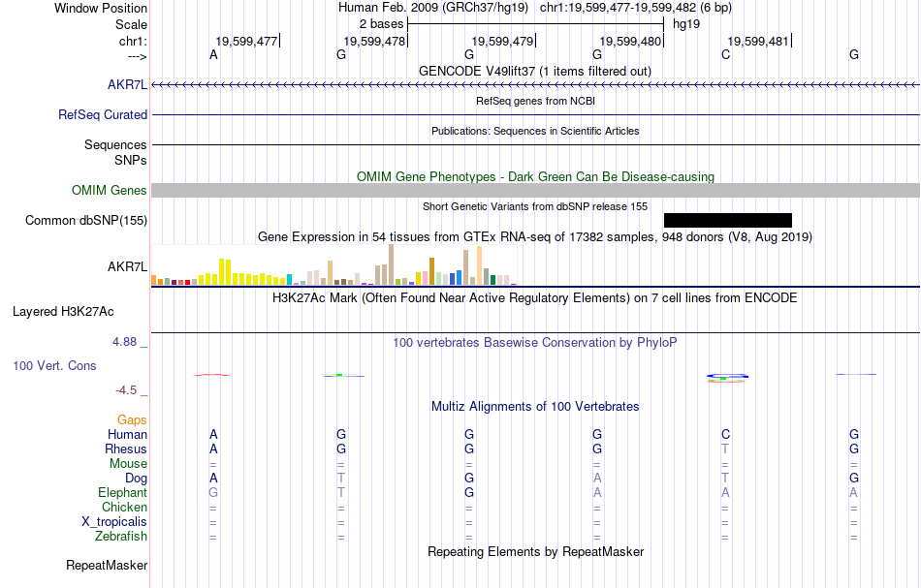This screenshot has width=921, height=588.
Task: Click the base C in the sequence row
Action: pyautogui.click(x=725, y=55)
